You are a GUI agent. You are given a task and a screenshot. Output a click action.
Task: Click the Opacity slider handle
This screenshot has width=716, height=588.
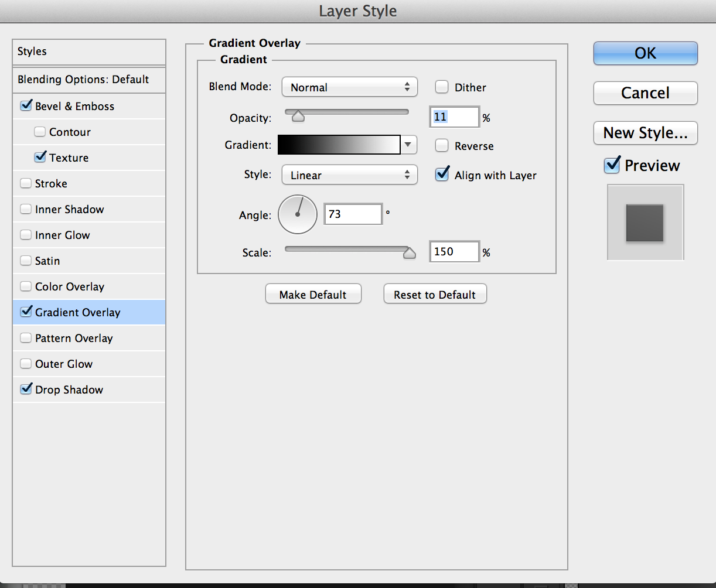298,117
